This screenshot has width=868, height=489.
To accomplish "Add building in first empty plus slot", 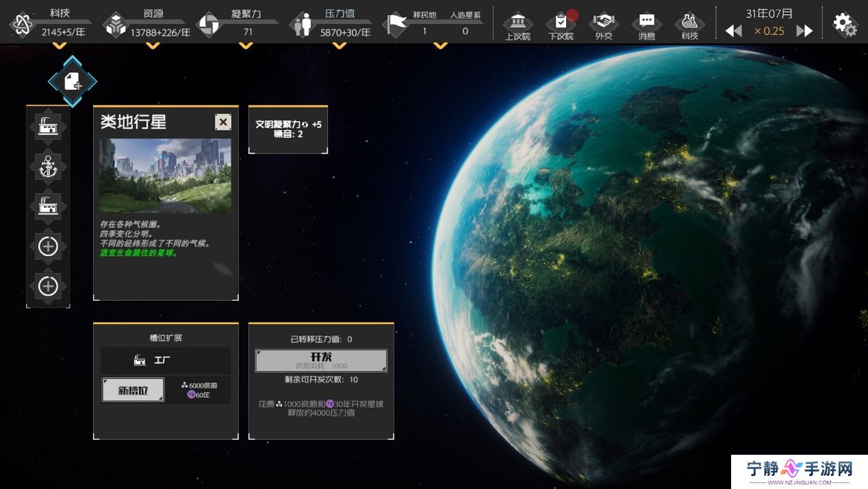I will point(48,246).
